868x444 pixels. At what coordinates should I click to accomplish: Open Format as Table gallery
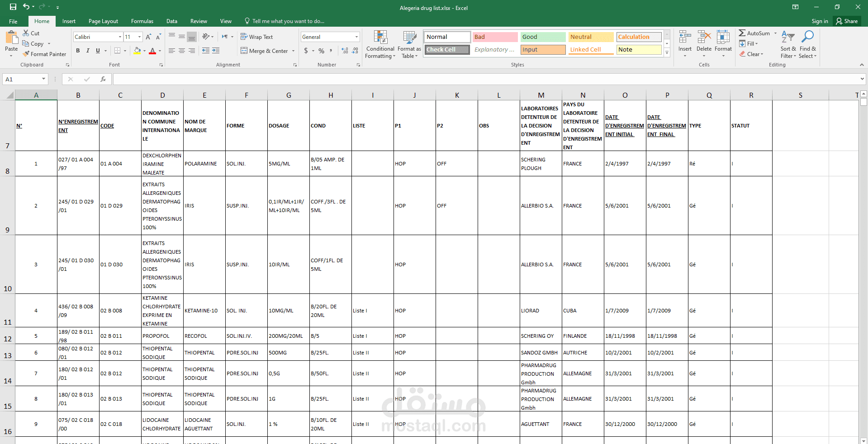tap(409, 44)
